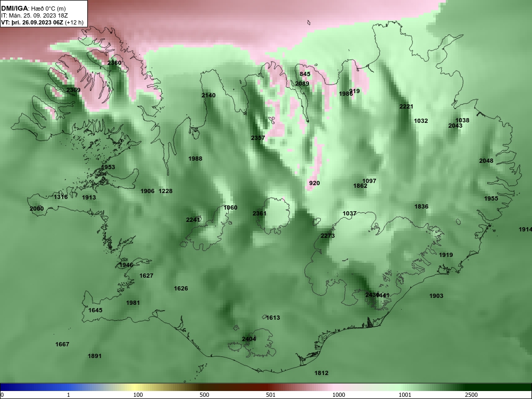Pick the pink segment of the color bar near 1000

334,387
